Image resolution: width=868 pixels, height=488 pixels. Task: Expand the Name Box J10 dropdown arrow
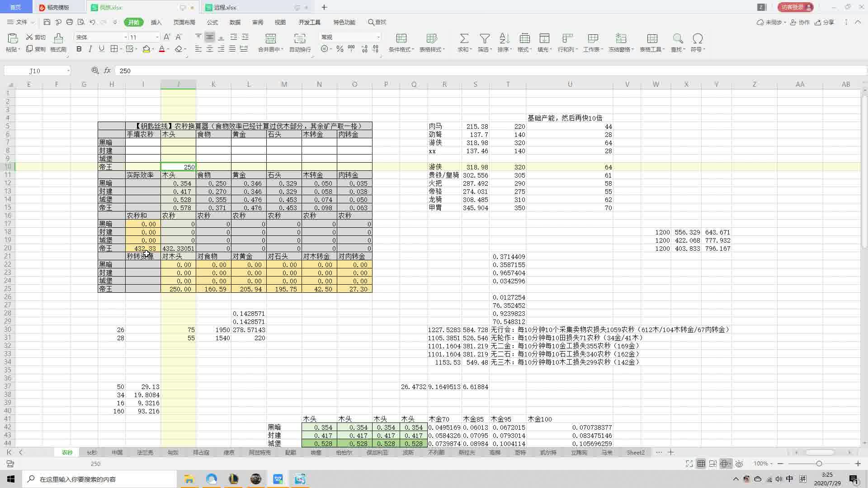click(68, 70)
